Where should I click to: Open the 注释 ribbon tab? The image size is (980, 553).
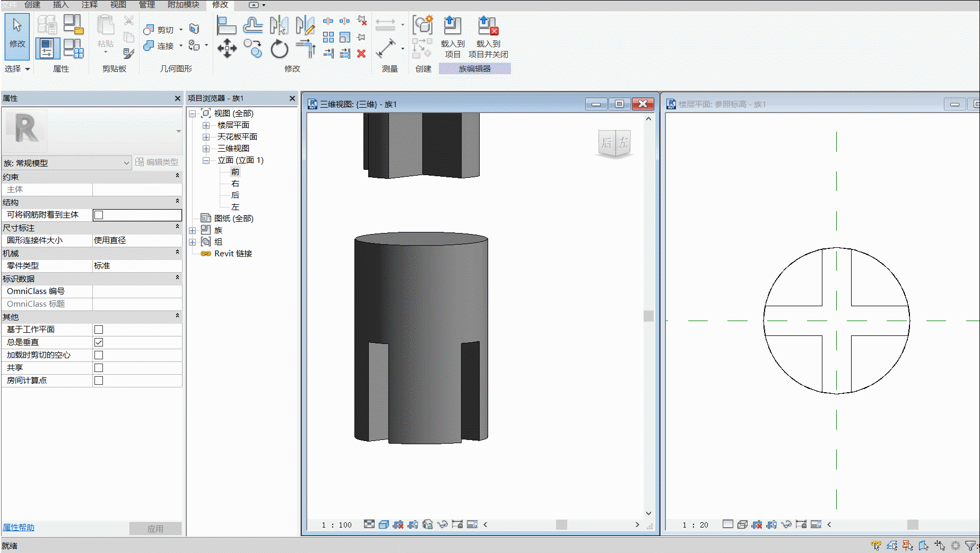90,5
